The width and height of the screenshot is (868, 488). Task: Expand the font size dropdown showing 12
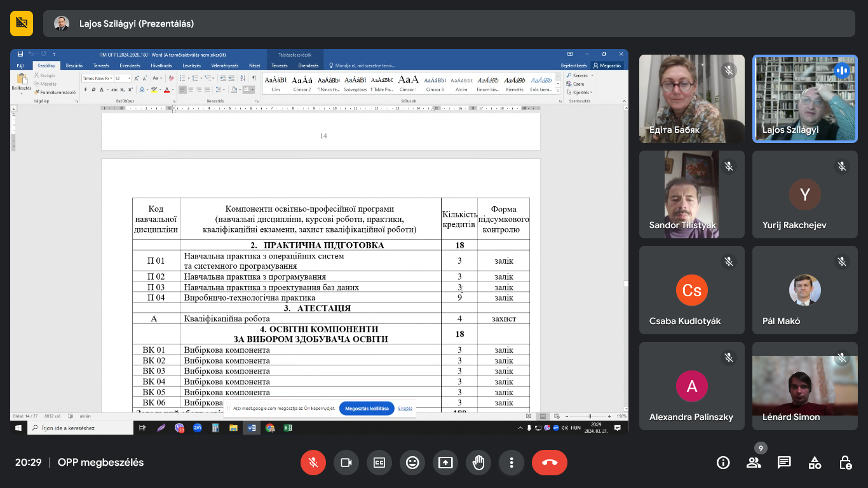click(129, 78)
